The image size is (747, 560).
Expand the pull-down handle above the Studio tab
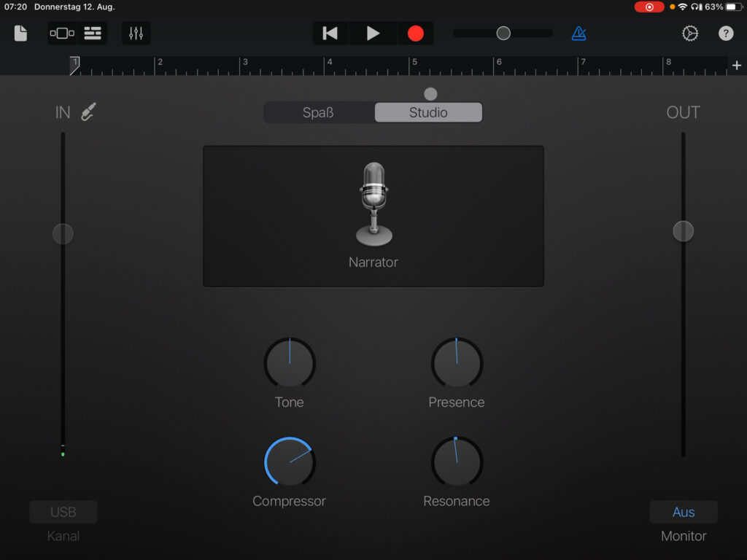(x=430, y=94)
